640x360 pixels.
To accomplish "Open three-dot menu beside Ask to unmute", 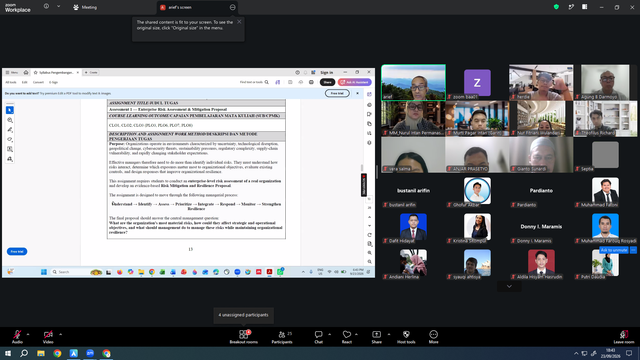I will (x=633, y=250).
